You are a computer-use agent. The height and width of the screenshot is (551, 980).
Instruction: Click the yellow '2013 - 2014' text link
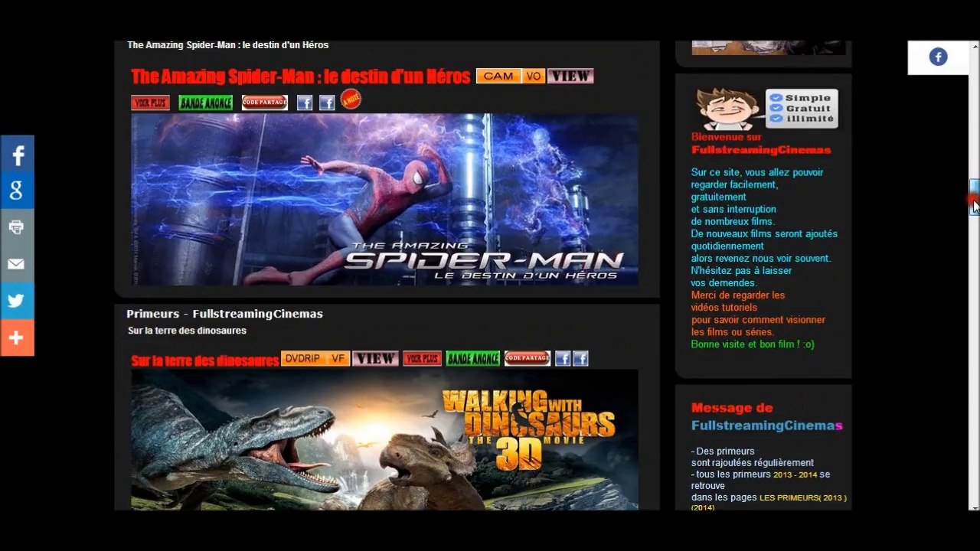[795, 474]
